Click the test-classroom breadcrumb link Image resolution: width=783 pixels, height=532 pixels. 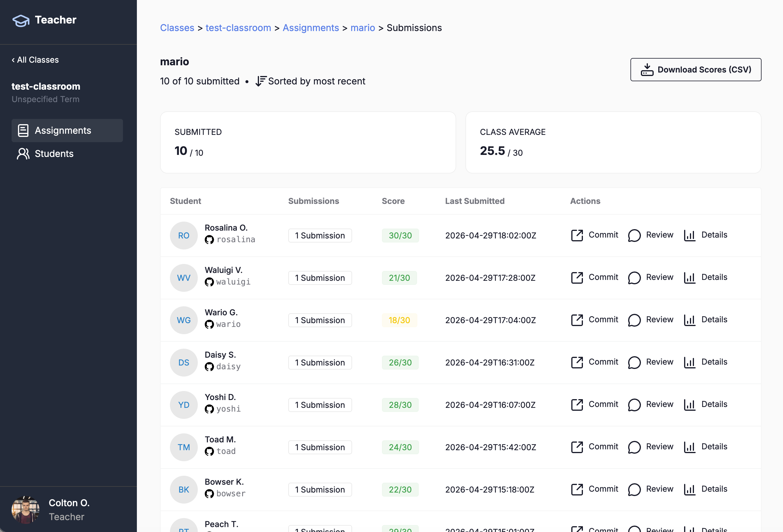[x=238, y=28]
